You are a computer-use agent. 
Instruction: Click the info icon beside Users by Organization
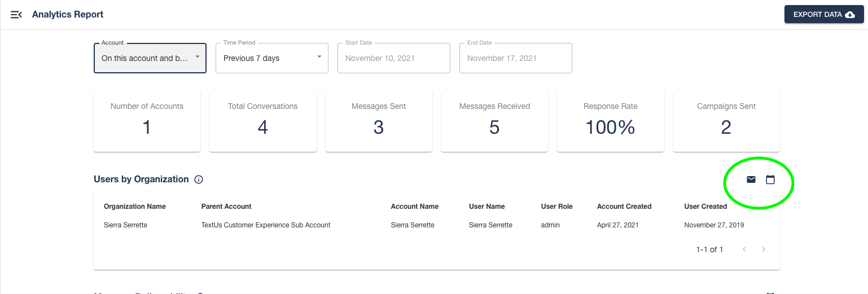point(199,179)
